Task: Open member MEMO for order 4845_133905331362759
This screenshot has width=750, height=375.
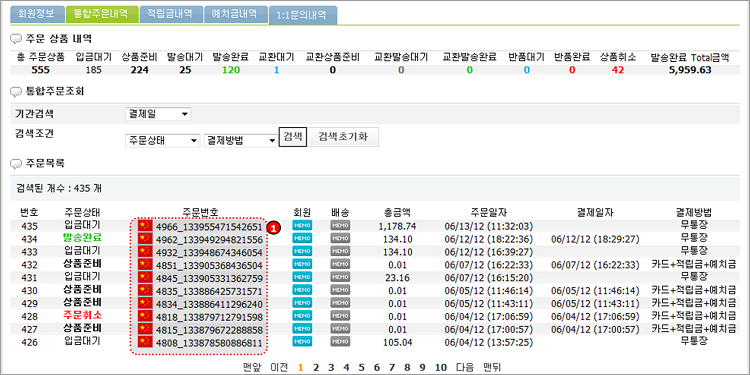Action: tap(302, 277)
